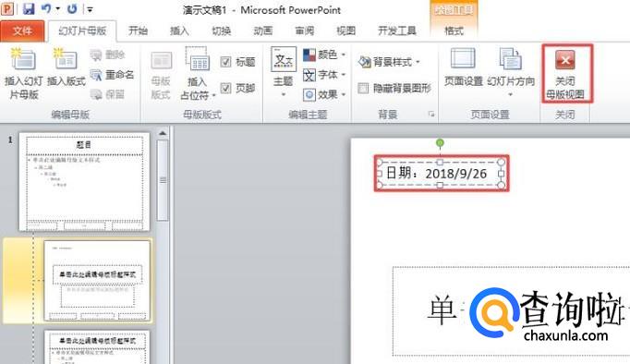The width and height of the screenshot is (630, 364).
Task: Toggle the 隐藏背景图形 checkbox
Action: click(363, 88)
